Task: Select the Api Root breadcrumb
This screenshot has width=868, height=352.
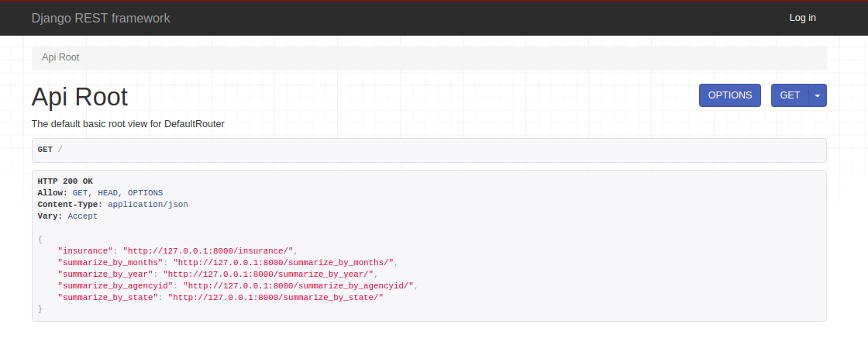Action: click(60, 57)
